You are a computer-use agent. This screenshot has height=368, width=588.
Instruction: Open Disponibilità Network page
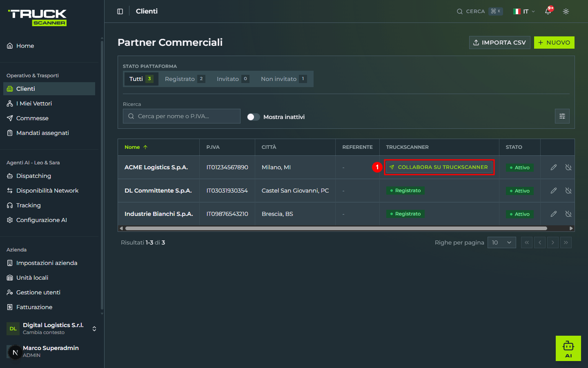point(49,191)
